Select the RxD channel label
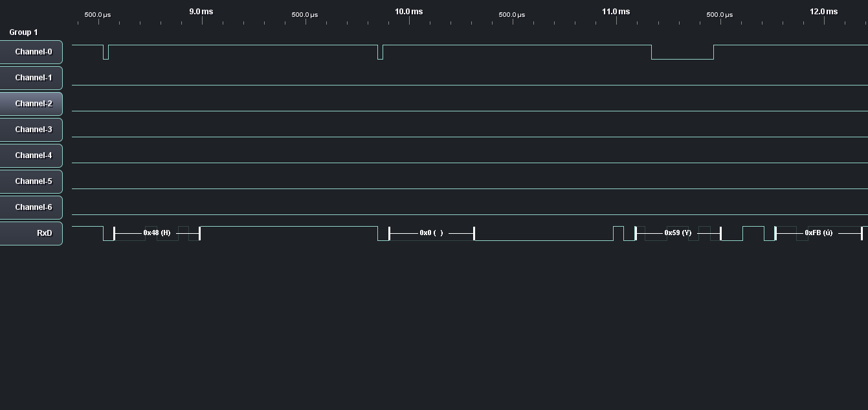Screen dimensions: 868x410 click(x=31, y=233)
